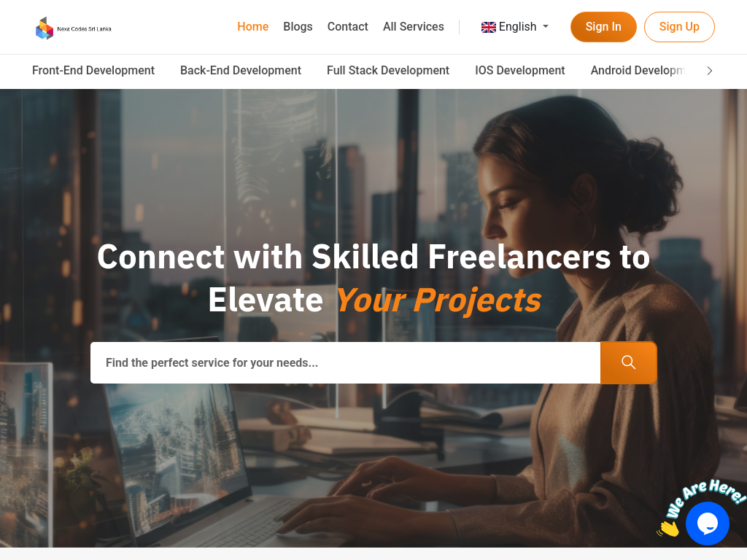Select the Android Development category

(638, 71)
